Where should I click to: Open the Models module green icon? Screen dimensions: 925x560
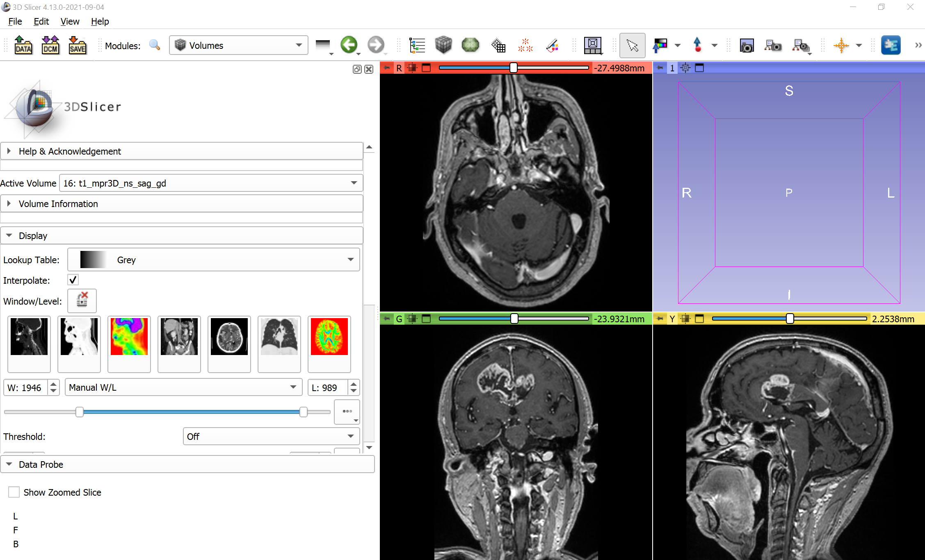click(x=470, y=45)
